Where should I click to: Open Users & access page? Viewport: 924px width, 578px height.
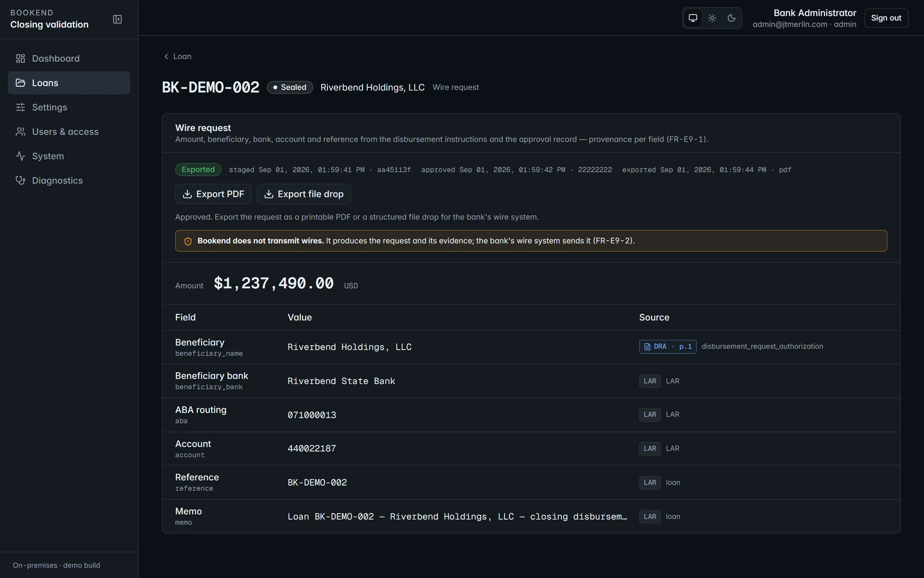[69, 132]
